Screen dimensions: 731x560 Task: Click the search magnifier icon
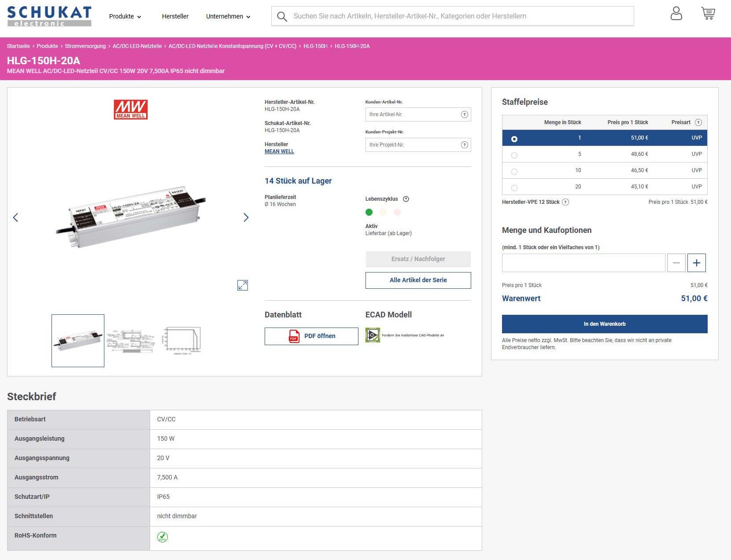282,17
